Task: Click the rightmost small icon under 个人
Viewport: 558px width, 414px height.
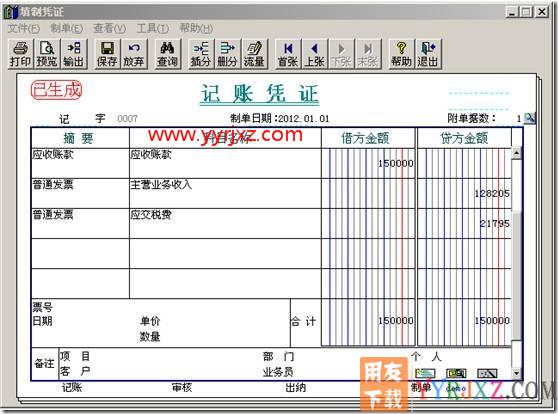Action: click(x=487, y=373)
